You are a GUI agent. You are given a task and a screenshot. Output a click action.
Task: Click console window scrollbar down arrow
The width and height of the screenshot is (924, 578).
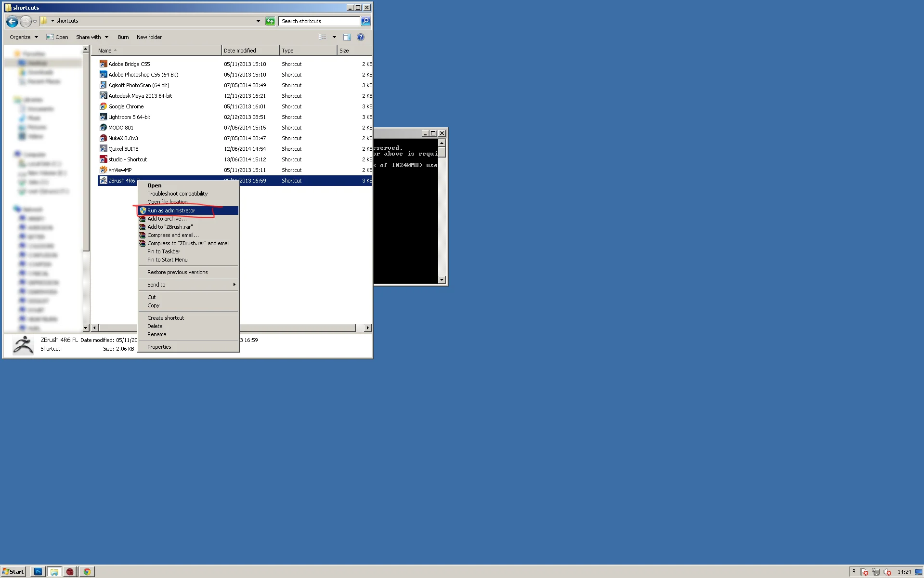(442, 279)
